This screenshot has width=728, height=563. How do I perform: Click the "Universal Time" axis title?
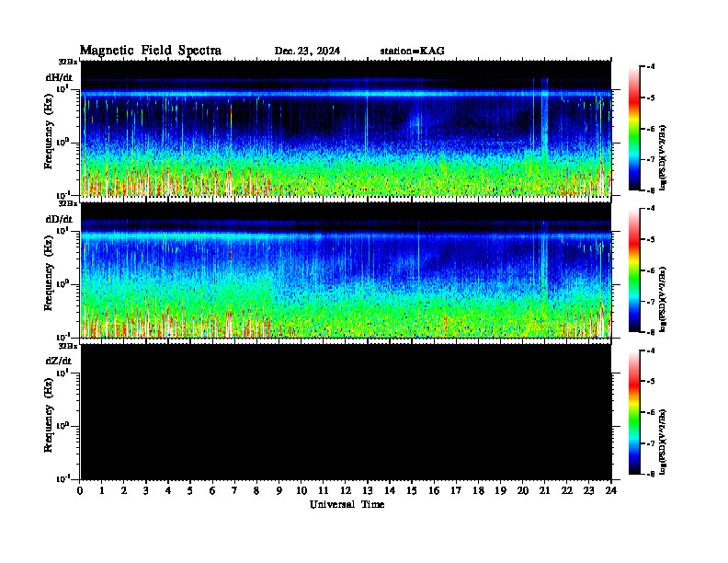tap(347, 504)
